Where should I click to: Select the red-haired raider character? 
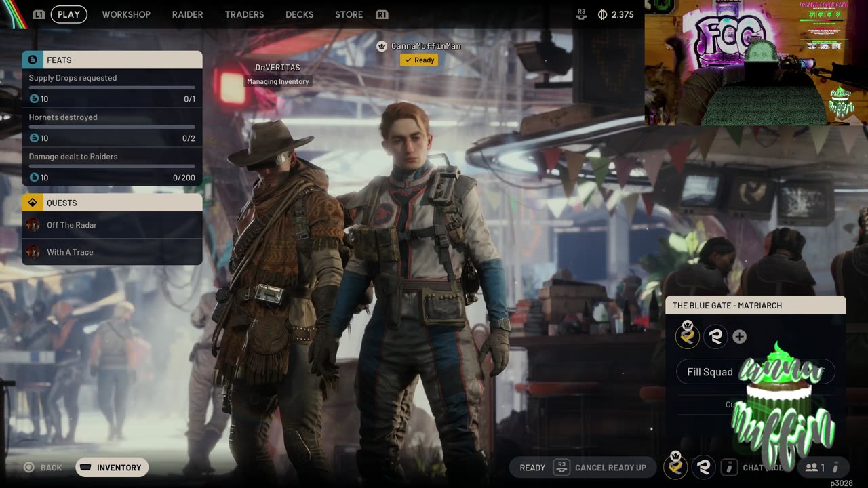tap(424, 291)
